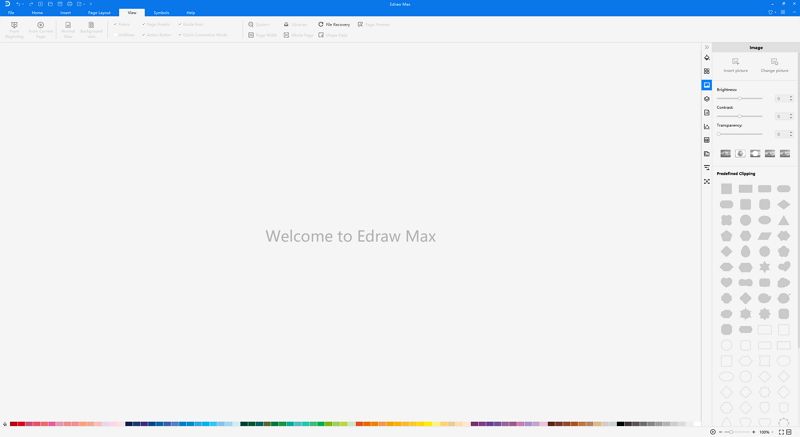Open the zoom percentage dropdown beside 100%
Image resolution: width=800 pixels, height=437 pixels.
click(x=772, y=432)
